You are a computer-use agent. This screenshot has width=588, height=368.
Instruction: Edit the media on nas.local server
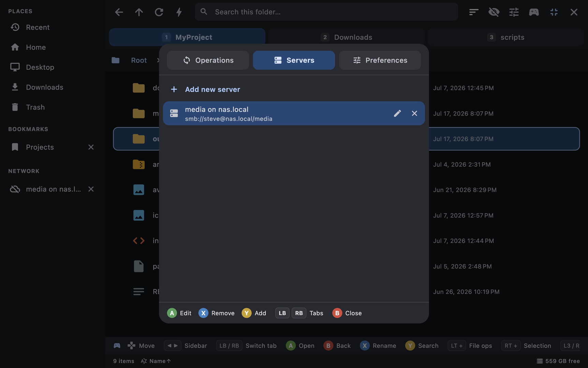tap(397, 113)
